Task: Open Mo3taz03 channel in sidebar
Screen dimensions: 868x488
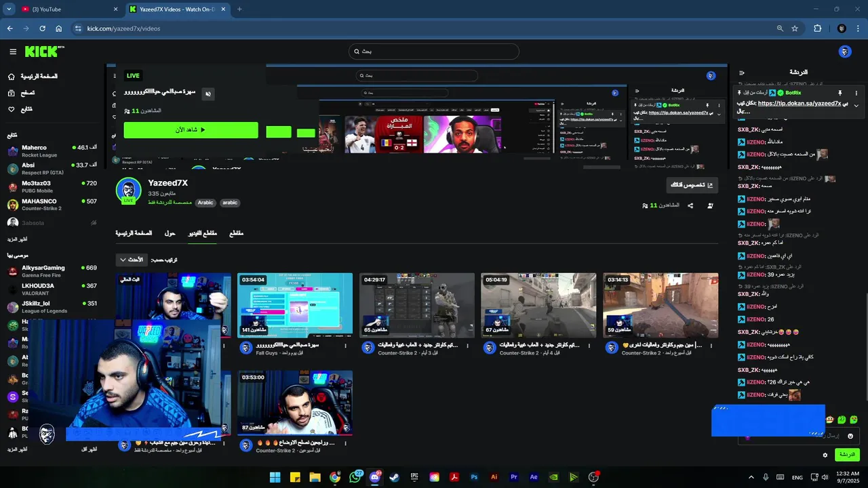Action: click(52, 186)
